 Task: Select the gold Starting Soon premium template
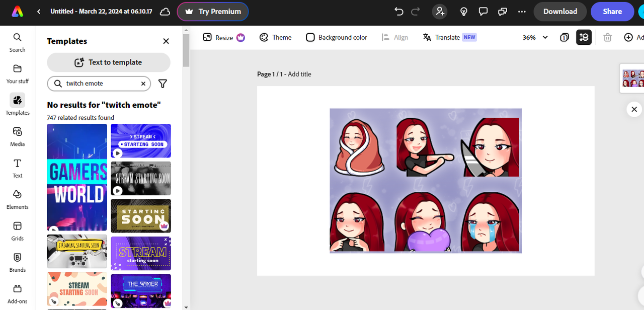141,216
